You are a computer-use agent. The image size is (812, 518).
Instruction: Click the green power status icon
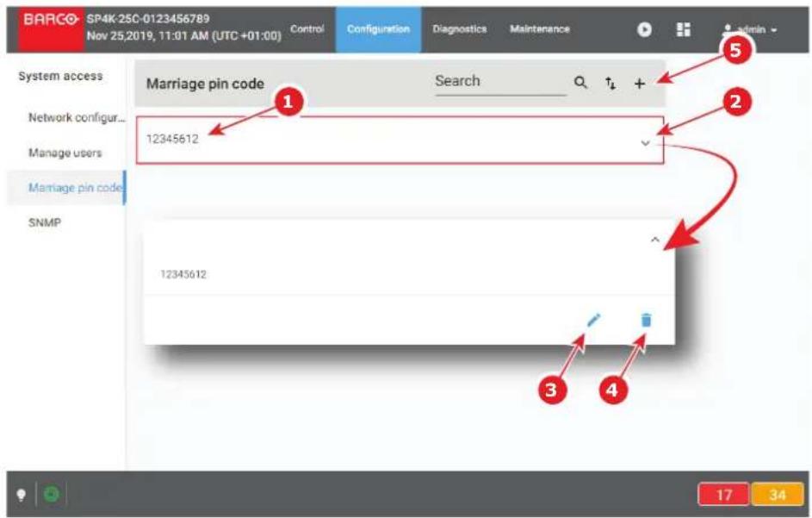pyautogui.click(x=51, y=494)
